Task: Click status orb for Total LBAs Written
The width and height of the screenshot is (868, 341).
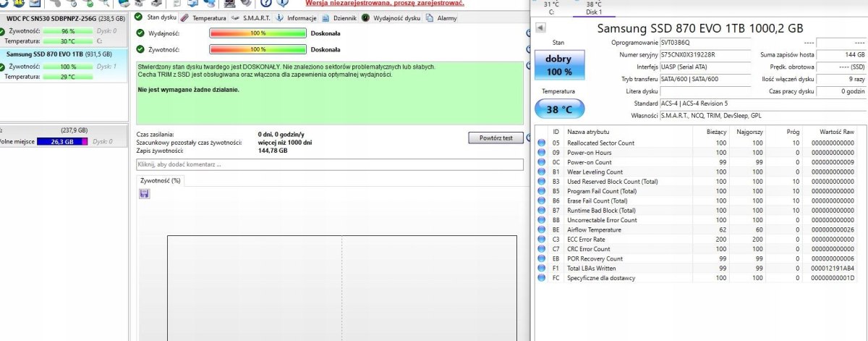Action: [542, 268]
